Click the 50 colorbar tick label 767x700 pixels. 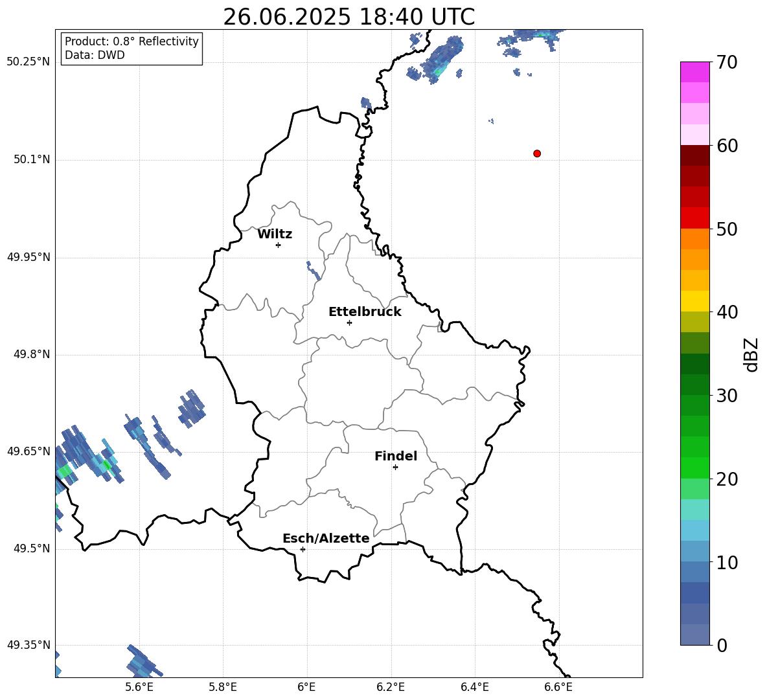(x=727, y=229)
